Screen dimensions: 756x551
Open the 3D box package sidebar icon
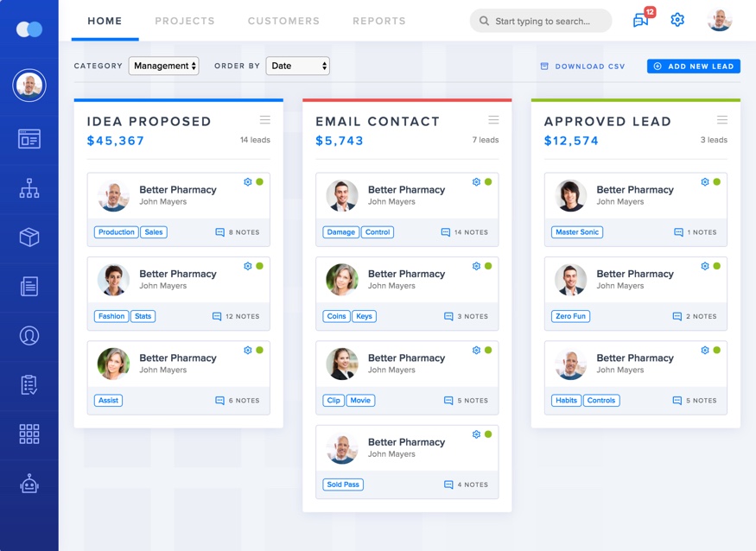(x=29, y=237)
